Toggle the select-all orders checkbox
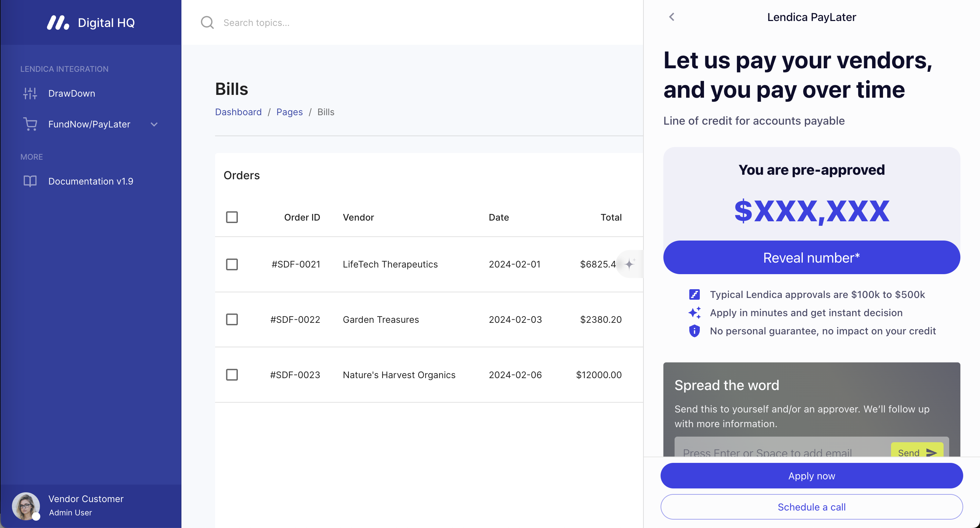 point(232,217)
